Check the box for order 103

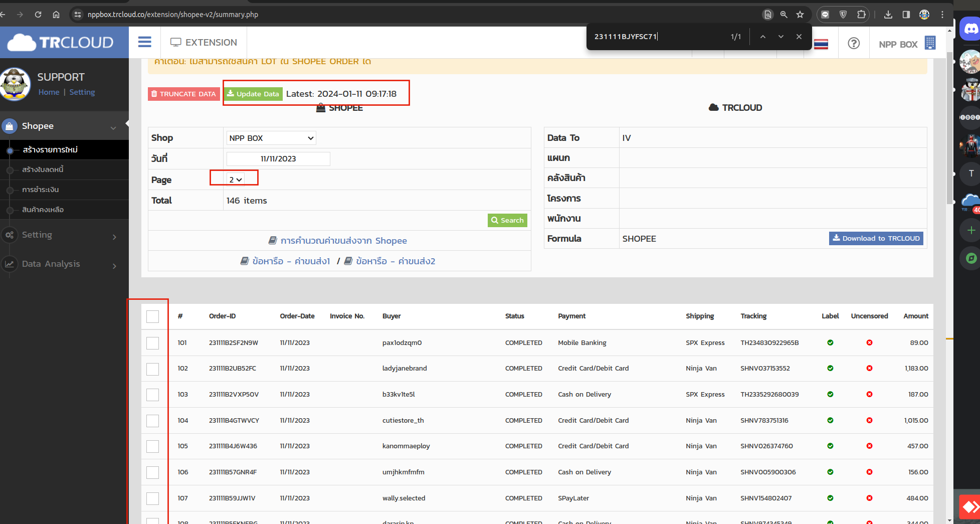coord(152,395)
